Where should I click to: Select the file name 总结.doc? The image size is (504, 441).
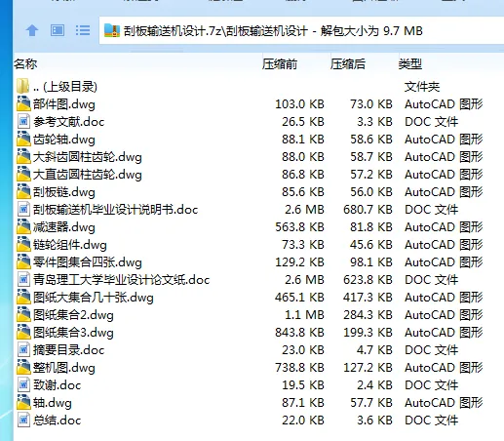pos(57,421)
